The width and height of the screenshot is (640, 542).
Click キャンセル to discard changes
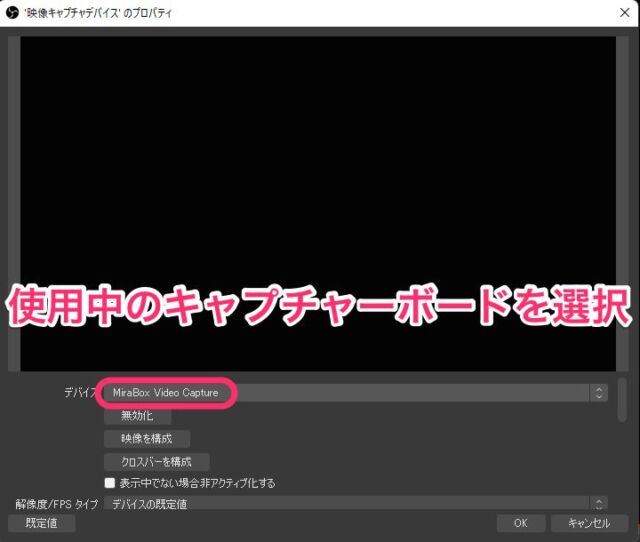[588, 523]
